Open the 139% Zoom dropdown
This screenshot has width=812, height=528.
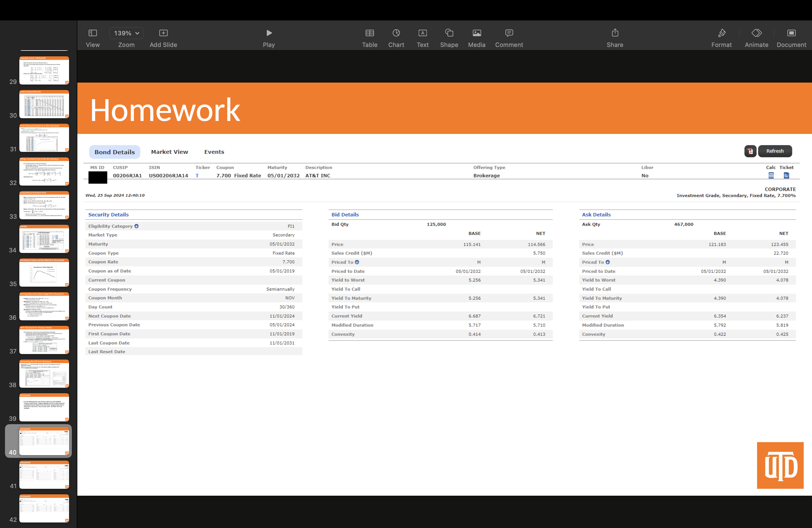tap(126, 33)
